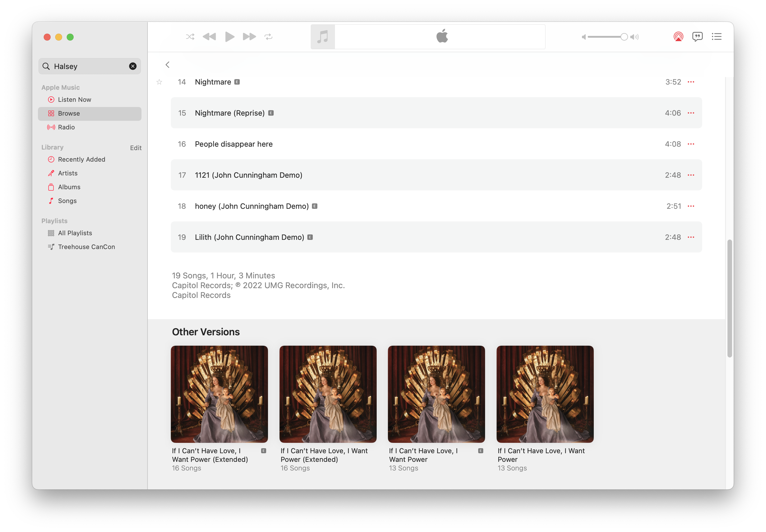
Task: Click Edit next to Library
Action: pyautogui.click(x=136, y=148)
